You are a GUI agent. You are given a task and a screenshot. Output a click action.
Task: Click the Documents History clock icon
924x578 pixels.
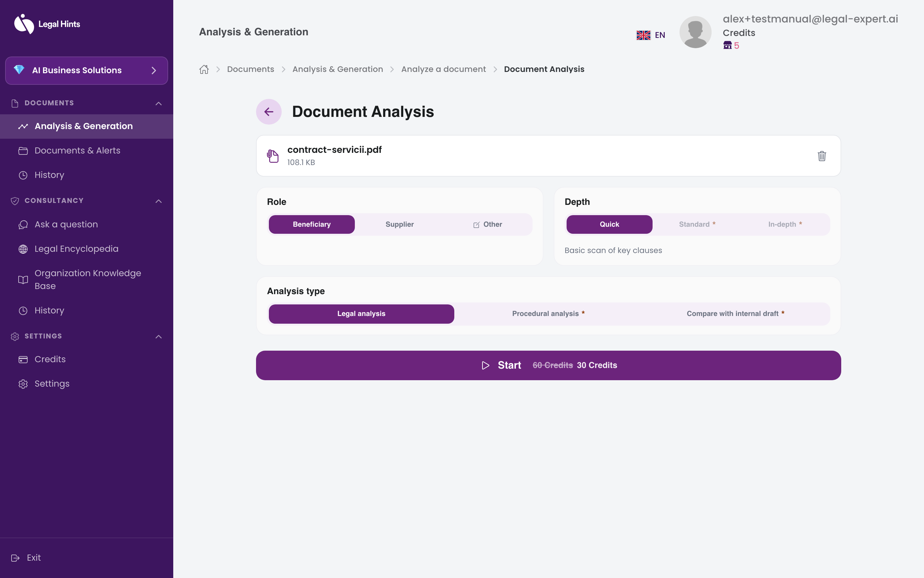(x=23, y=175)
